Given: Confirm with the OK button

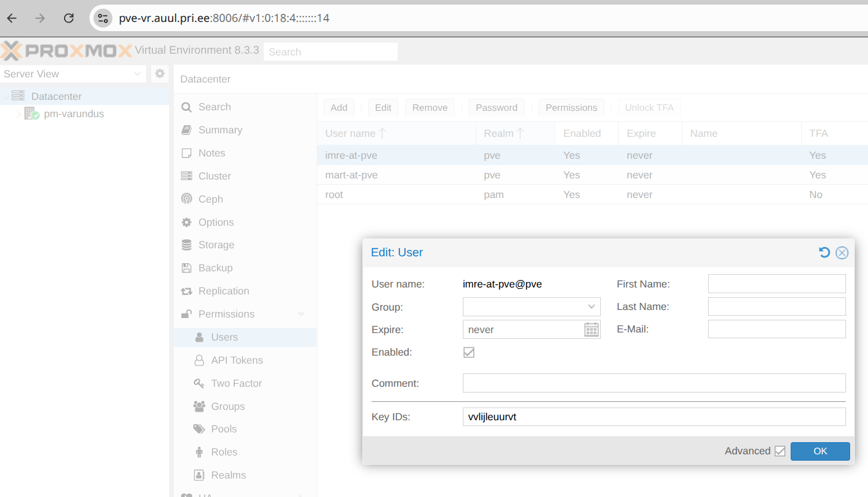Looking at the screenshot, I should pyautogui.click(x=820, y=451).
